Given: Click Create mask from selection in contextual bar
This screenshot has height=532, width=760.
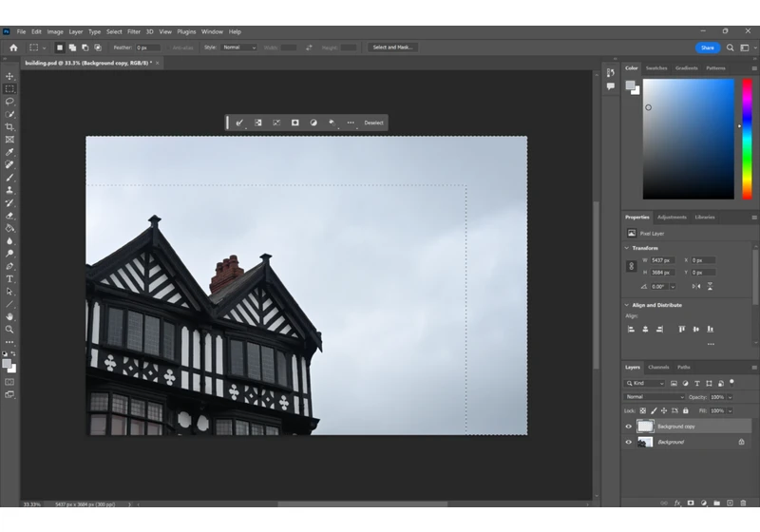Looking at the screenshot, I should (294, 123).
